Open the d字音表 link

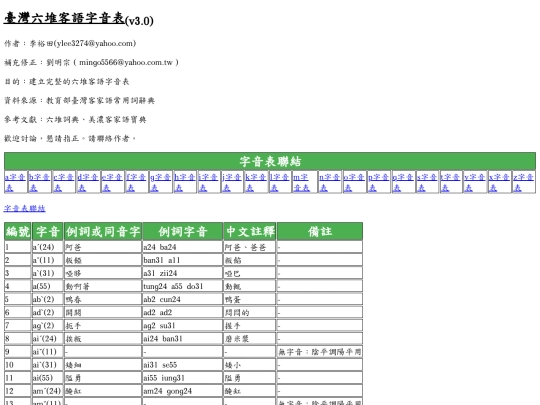point(87,182)
